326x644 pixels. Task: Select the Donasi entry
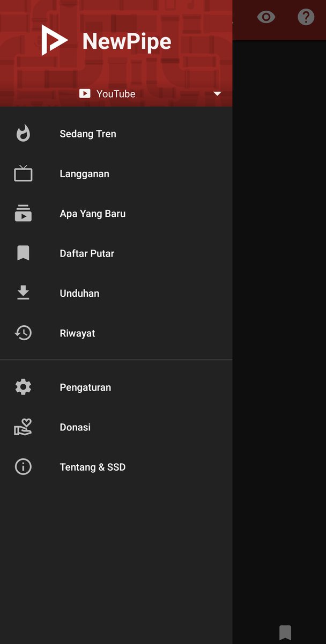pos(116,427)
